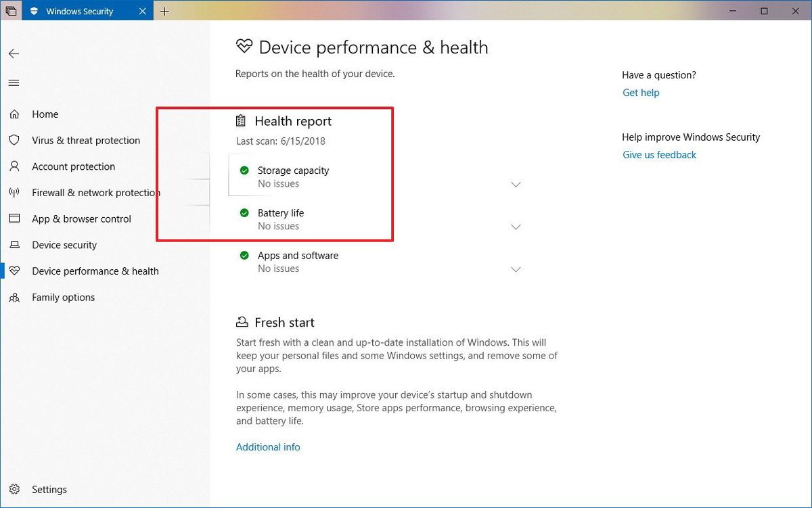Screen dimensions: 812x508
Task: Click the Additional info link
Action: 268,447
